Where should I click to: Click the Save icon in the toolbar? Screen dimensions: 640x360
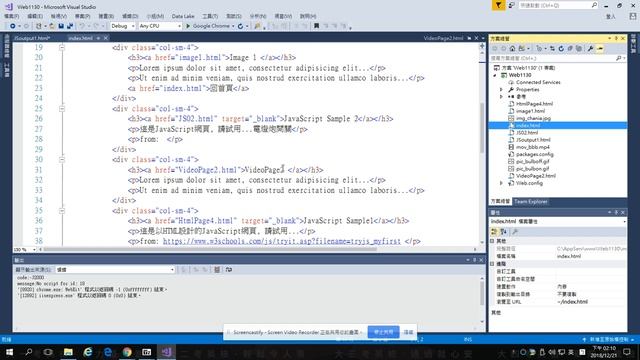pos(61,26)
